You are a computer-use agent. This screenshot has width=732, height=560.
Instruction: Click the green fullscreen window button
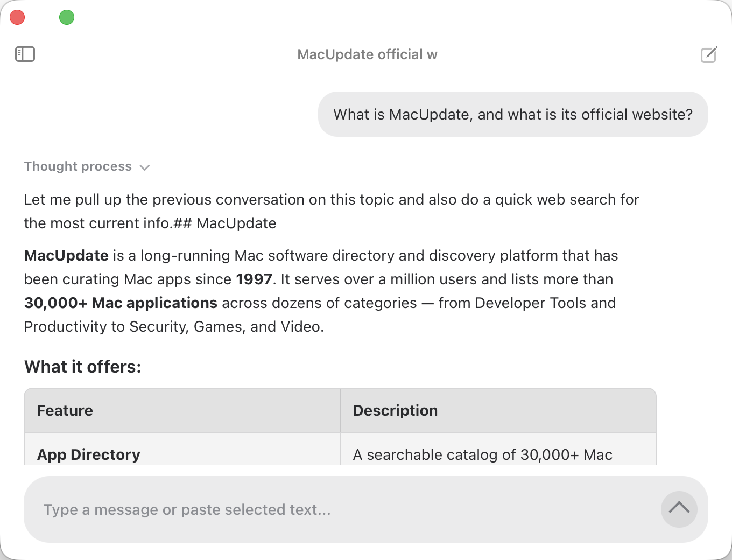(x=67, y=17)
